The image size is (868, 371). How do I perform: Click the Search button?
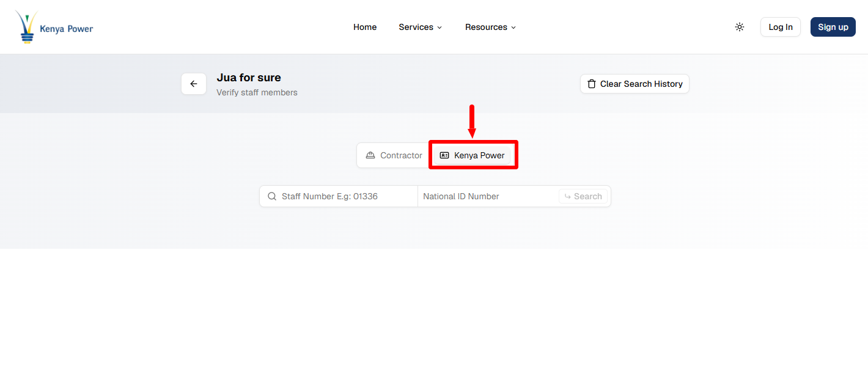tap(583, 196)
